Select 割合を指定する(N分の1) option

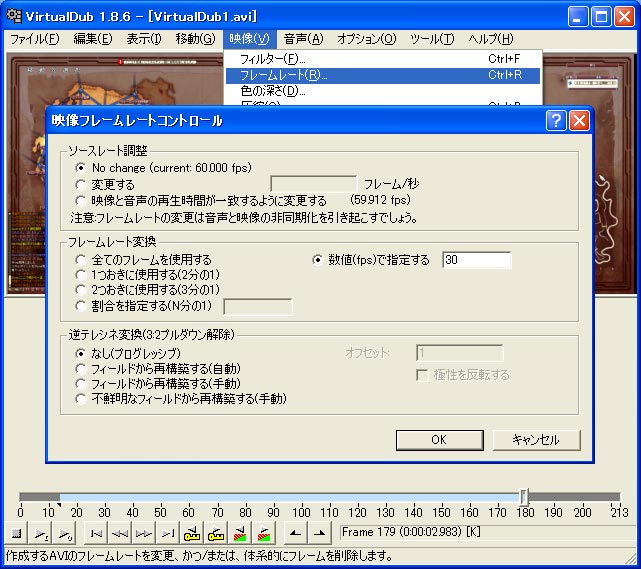[143, 306]
